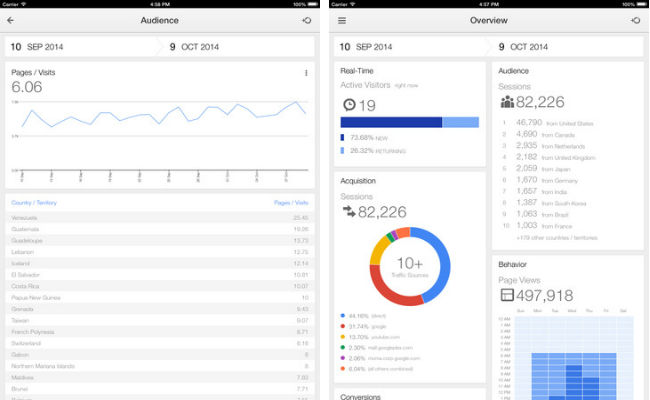
Task: Tap the refresh icon on Overview screen header
Action: pyautogui.click(x=635, y=20)
